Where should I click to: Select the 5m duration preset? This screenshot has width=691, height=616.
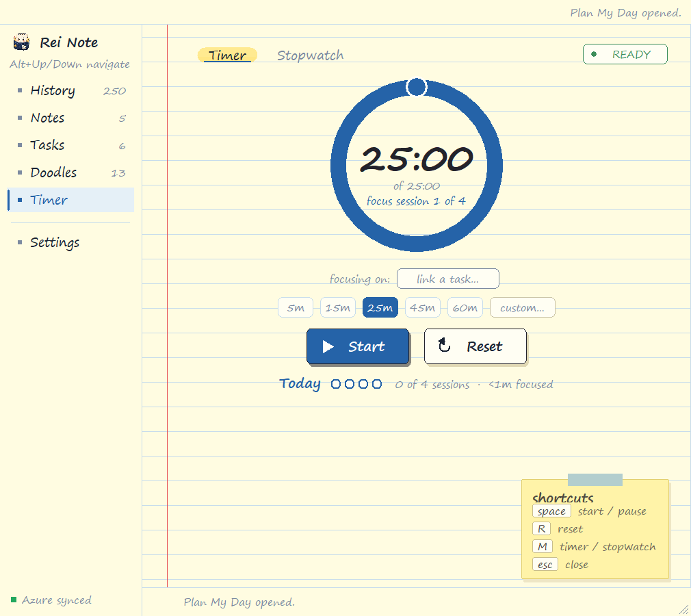[296, 308]
